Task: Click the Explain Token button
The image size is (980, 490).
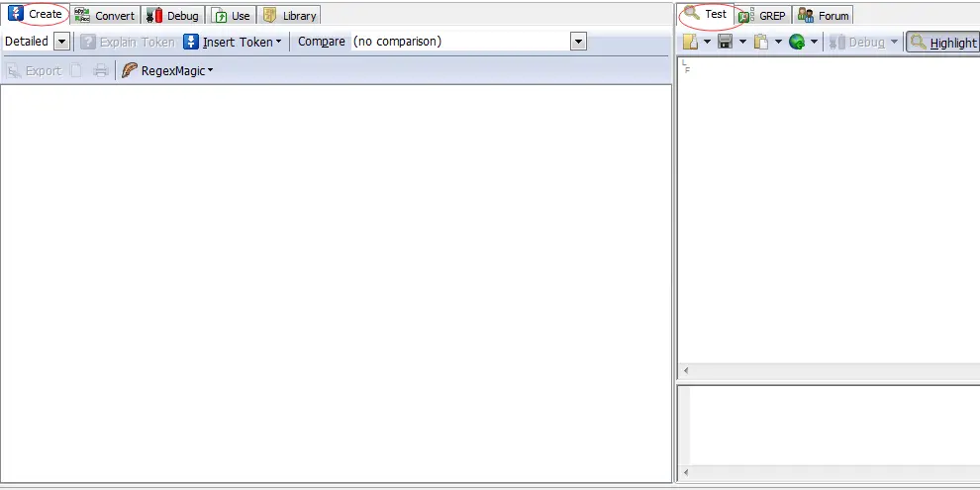Action: (x=128, y=42)
